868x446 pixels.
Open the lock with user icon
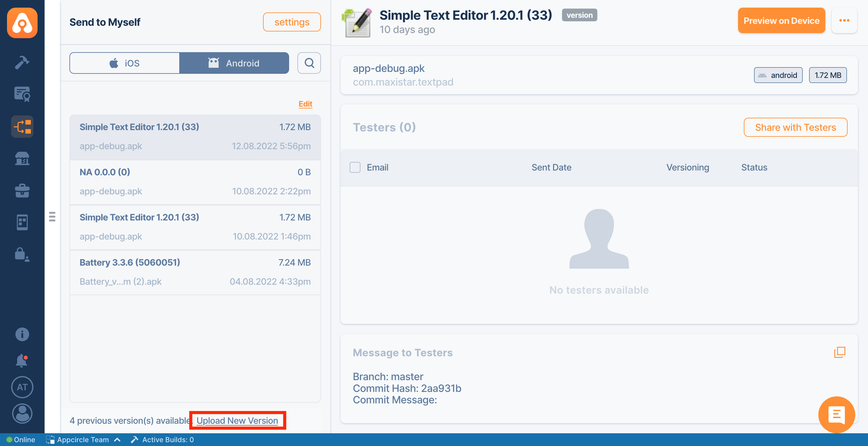click(x=22, y=254)
